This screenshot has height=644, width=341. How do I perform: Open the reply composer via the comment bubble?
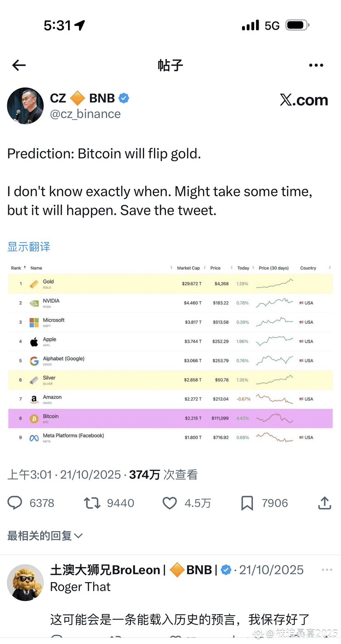point(15,503)
